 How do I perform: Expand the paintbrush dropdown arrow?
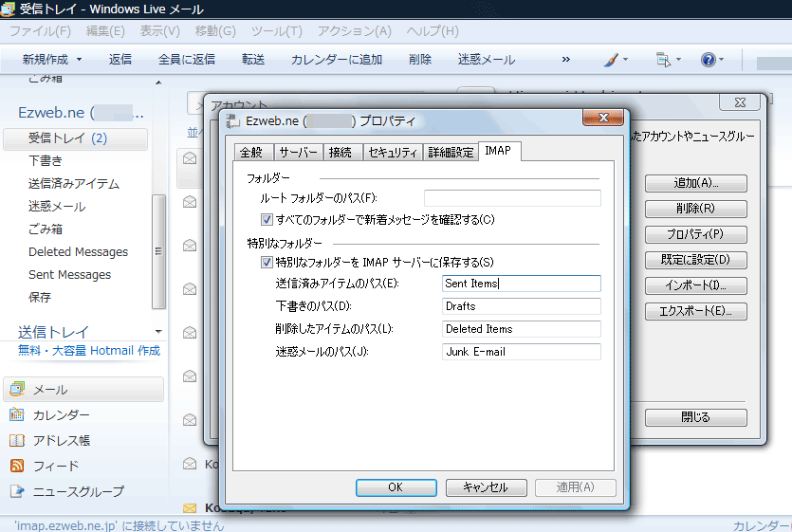pyautogui.click(x=625, y=60)
